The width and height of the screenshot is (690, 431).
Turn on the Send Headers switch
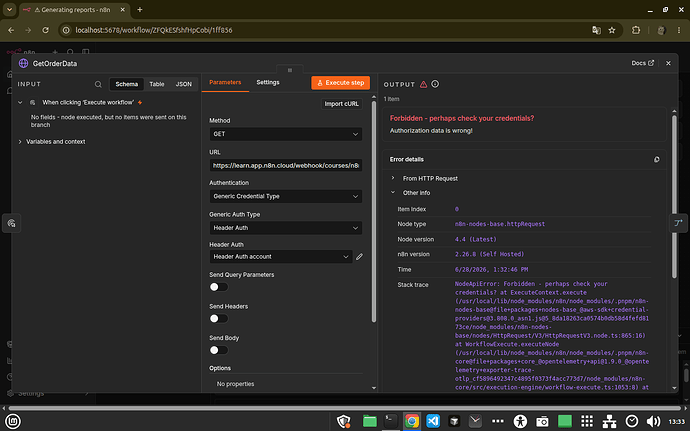click(x=218, y=319)
